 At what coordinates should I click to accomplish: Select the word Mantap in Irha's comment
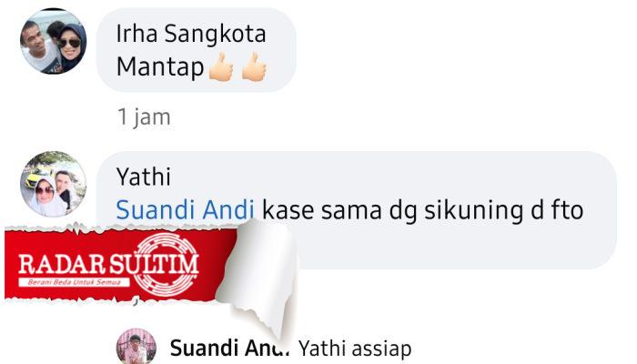160,66
